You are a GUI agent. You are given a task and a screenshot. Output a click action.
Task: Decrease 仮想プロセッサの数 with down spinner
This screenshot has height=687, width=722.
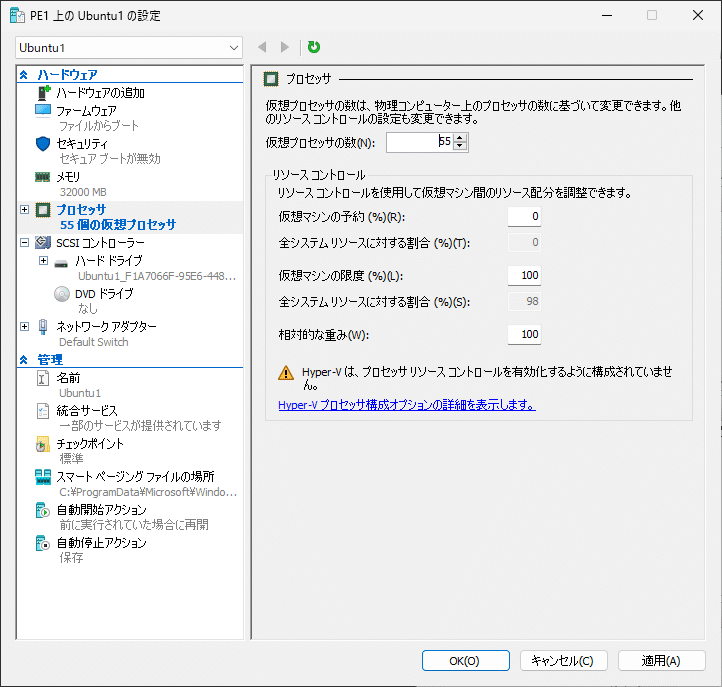[460, 146]
